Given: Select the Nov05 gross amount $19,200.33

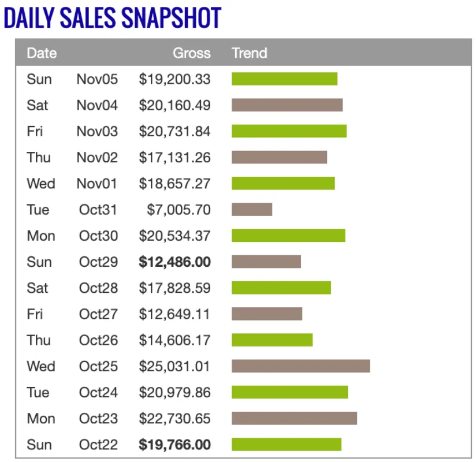Looking at the screenshot, I should click(174, 79).
